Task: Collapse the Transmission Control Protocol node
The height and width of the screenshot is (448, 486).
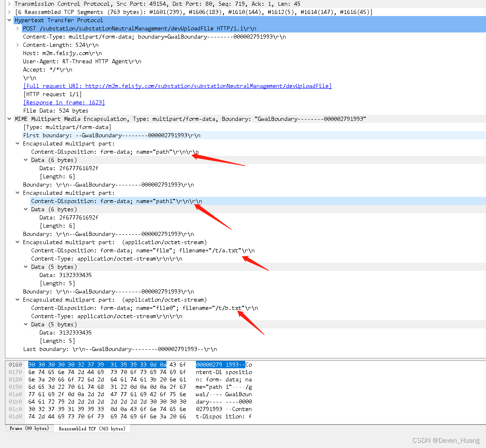Action: tap(9, 4)
